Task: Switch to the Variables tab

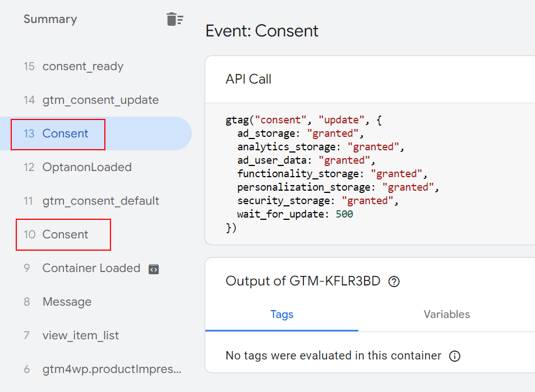Action: pyautogui.click(x=446, y=314)
